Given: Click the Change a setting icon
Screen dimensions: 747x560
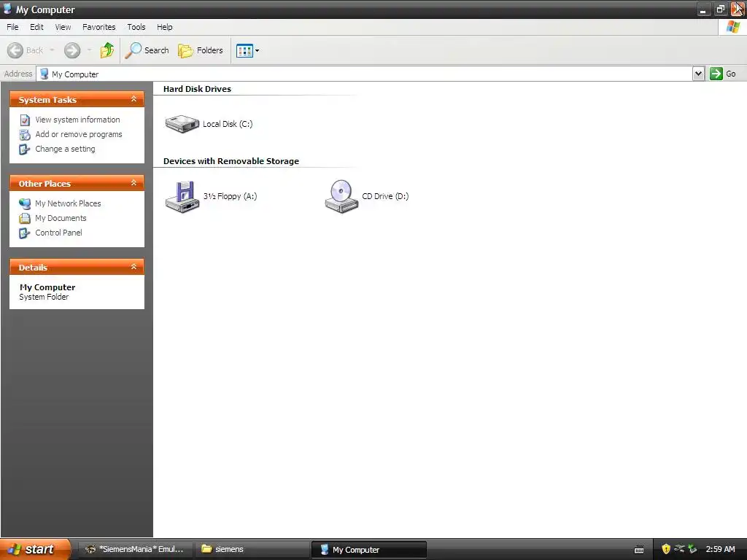Looking at the screenshot, I should pyautogui.click(x=24, y=149).
